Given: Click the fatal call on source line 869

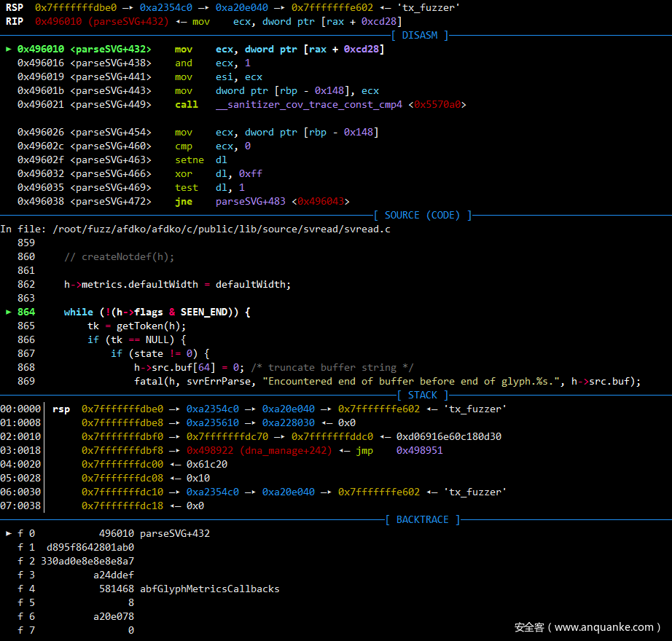Looking at the screenshot, I should coord(149,381).
